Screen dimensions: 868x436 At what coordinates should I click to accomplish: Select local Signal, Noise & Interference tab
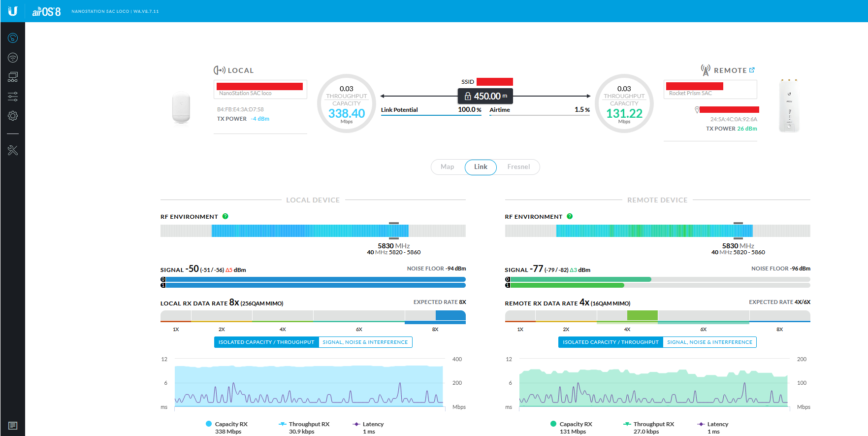pos(365,342)
